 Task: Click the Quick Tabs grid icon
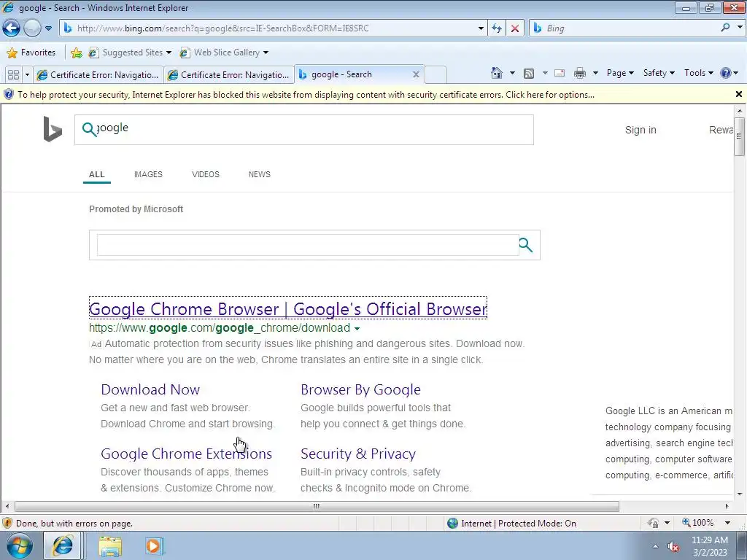[x=13, y=75]
